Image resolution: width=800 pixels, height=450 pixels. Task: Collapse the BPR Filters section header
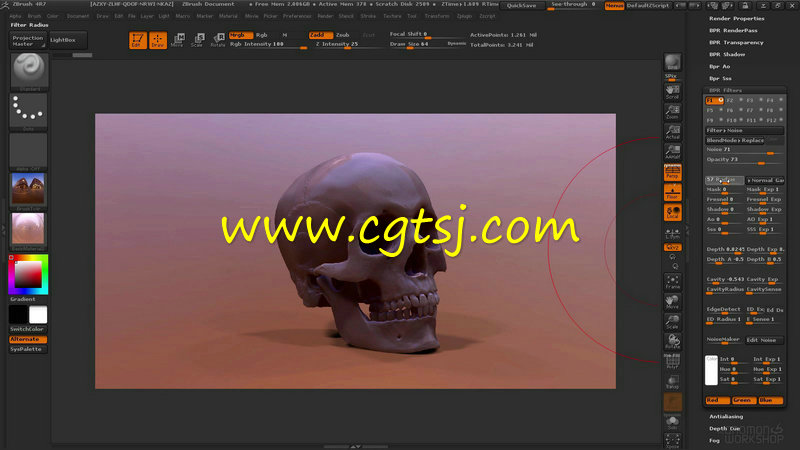pos(726,90)
